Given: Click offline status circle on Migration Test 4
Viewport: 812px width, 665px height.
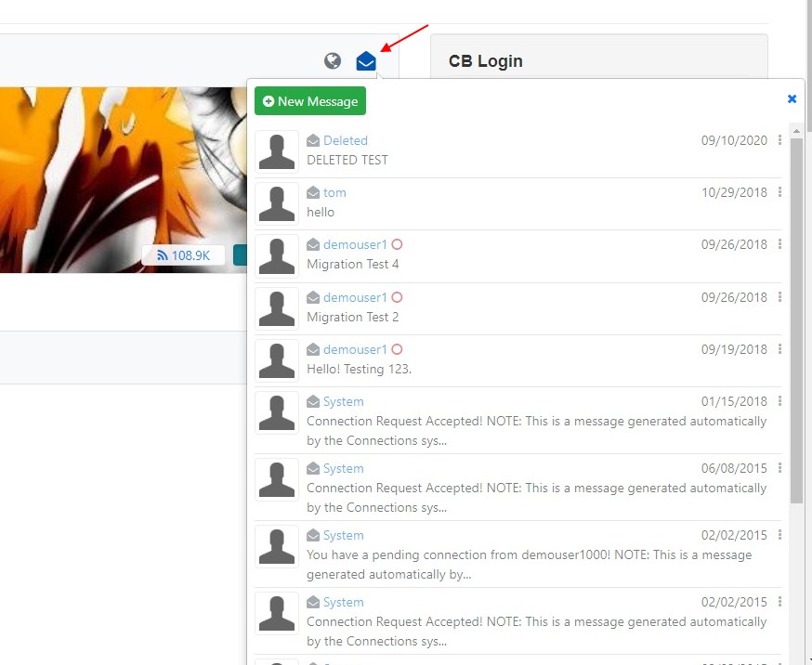Looking at the screenshot, I should click(x=397, y=244).
